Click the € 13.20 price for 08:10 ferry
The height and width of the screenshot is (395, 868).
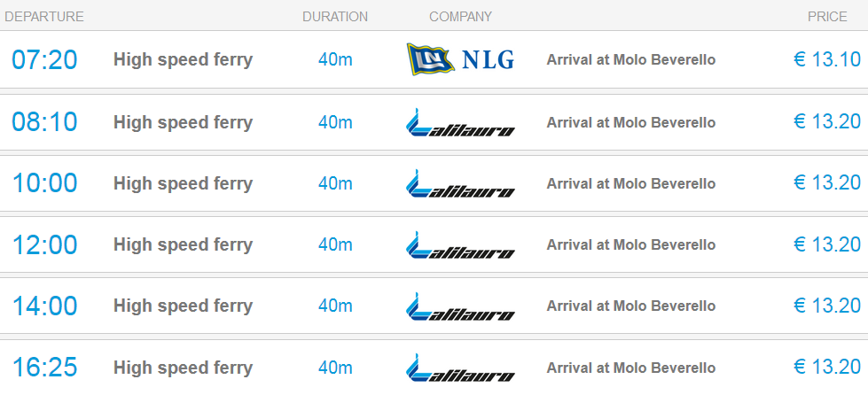tap(827, 121)
